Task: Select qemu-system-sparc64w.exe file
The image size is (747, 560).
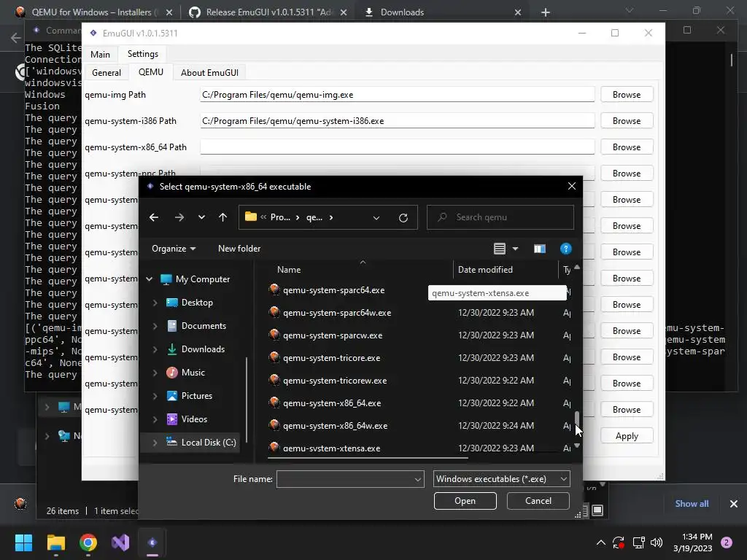Action: tap(337, 313)
